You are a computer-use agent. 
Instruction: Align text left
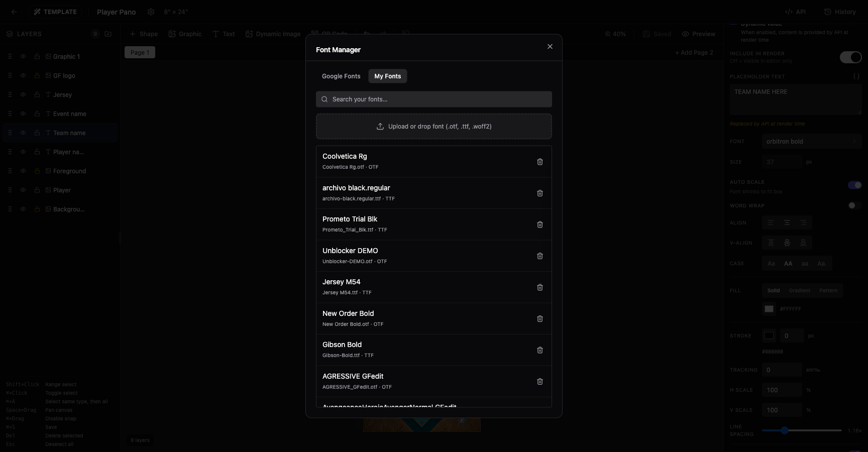[771, 222]
